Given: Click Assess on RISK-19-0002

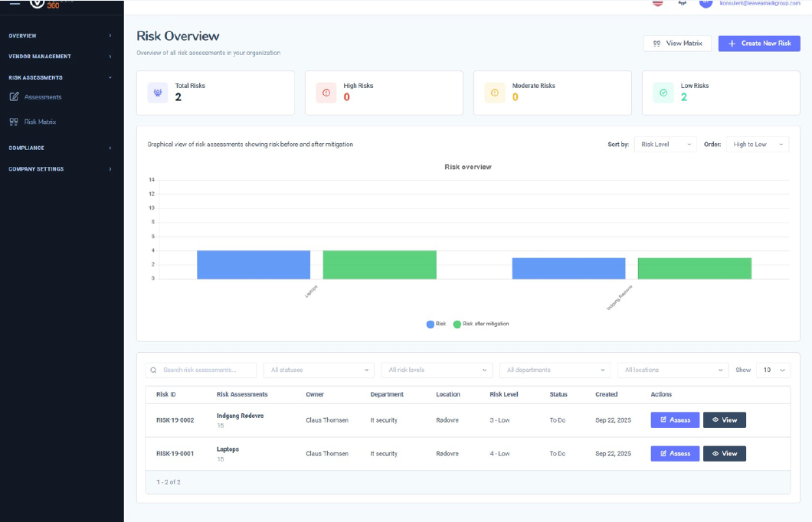Looking at the screenshot, I should pos(674,419).
